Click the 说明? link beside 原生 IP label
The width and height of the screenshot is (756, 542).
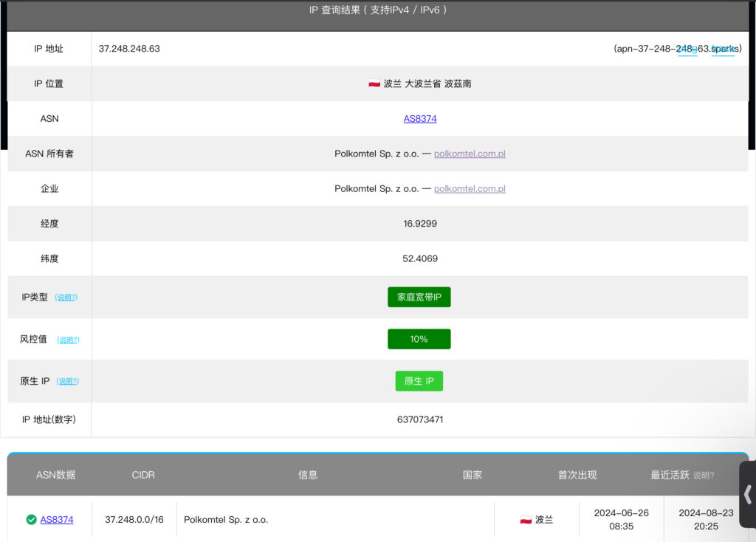coord(67,382)
